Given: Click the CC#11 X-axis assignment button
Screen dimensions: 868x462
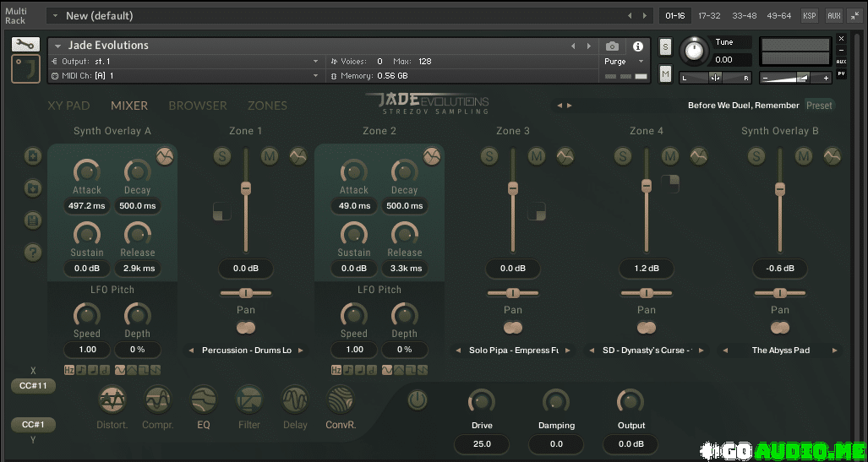Looking at the screenshot, I should click(x=33, y=386).
